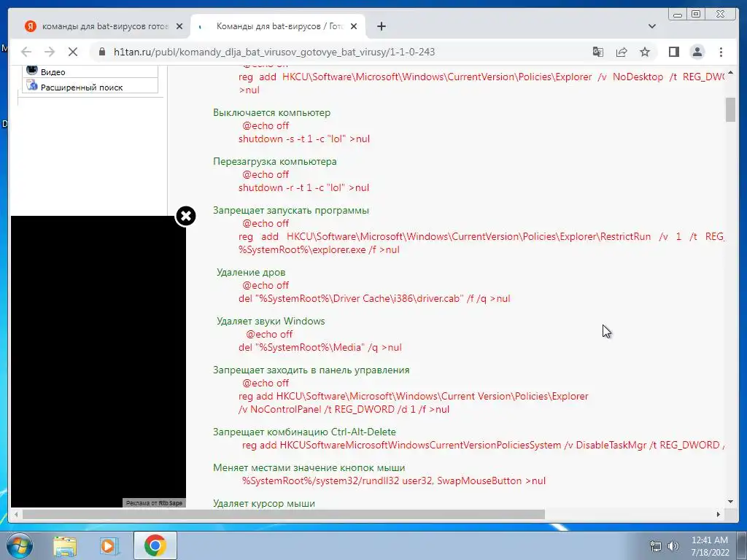Click the Видео sidebar icon
This screenshot has width=747, height=560.
click(x=32, y=71)
